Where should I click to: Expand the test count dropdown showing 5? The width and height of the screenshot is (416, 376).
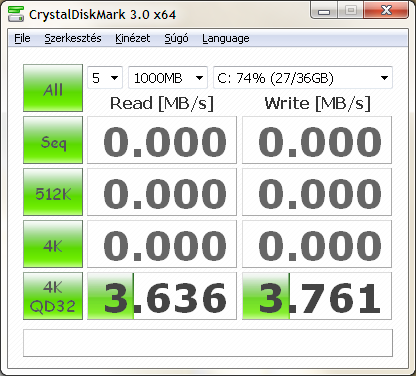click(x=105, y=78)
